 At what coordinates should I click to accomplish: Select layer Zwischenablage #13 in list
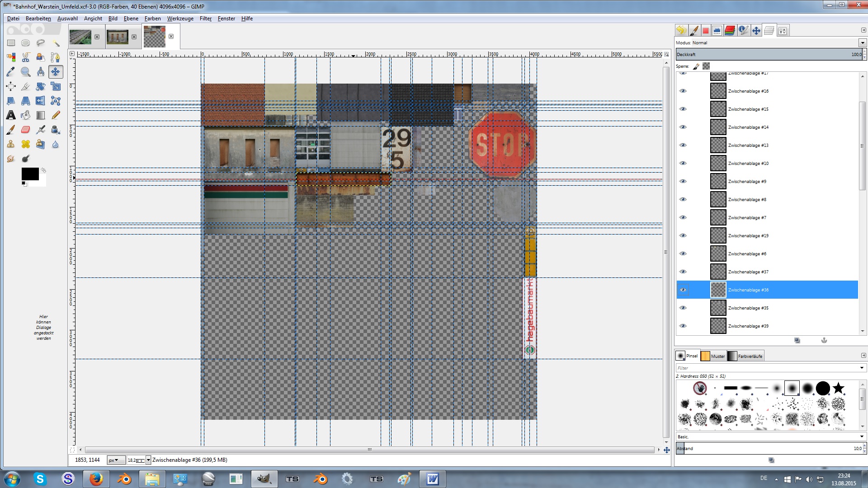pos(748,145)
